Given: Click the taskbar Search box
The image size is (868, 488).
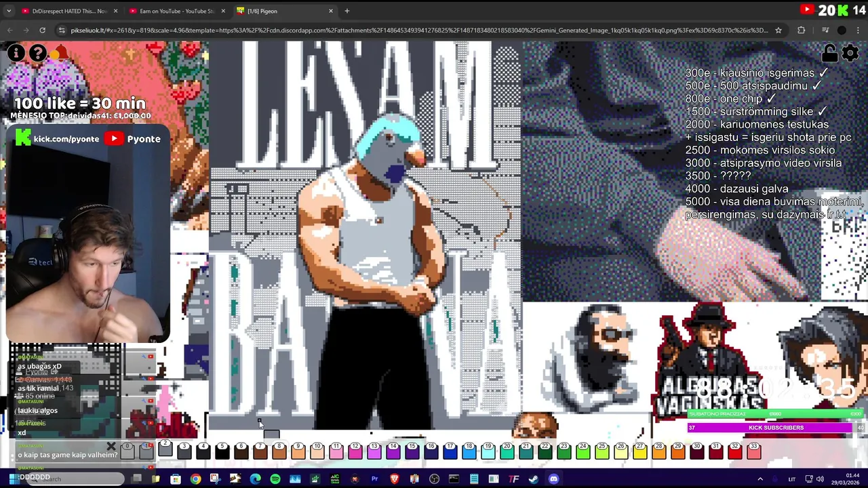Looking at the screenshot, I should [75, 479].
